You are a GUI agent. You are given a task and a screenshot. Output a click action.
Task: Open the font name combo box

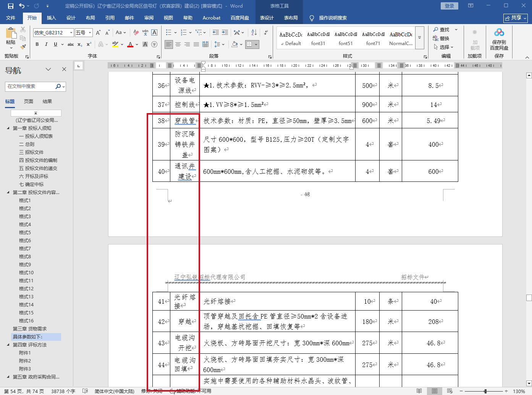53,33
